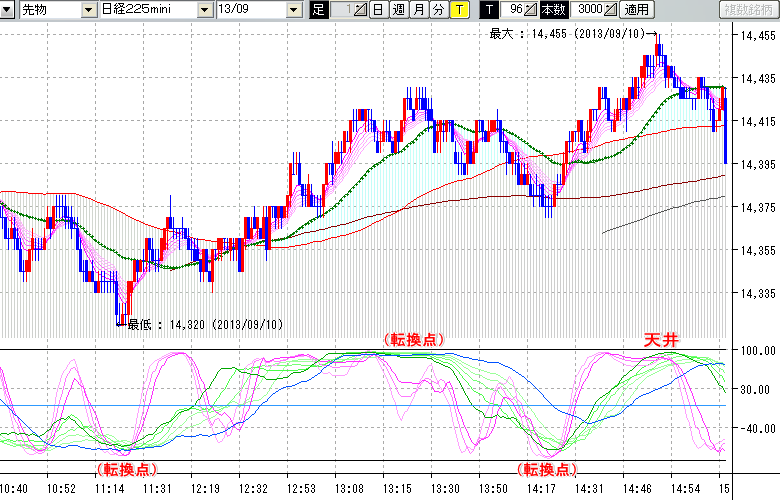Click the small arrow button at far left
This screenshot has height=500, width=780.
8,10
